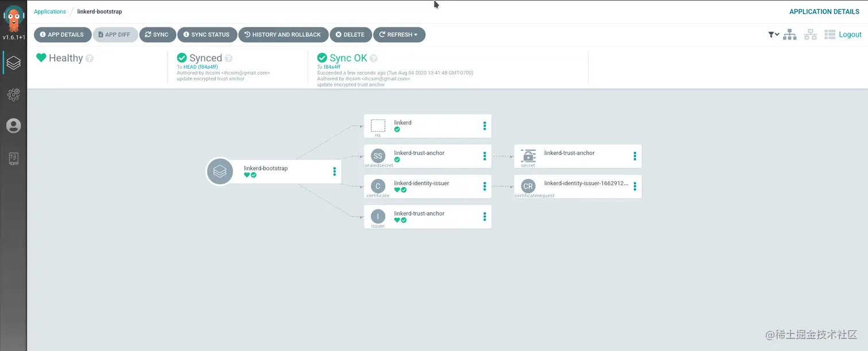Image resolution: width=868 pixels, height=351 pixels.
Task: Click linkerd-bootstrap breadcrumb text
Action: [100, 11]
